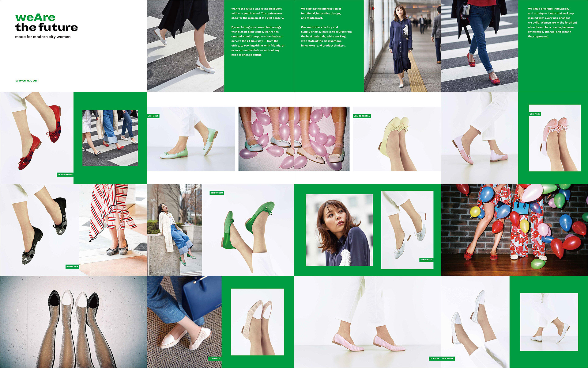Viewport: 588px width, 368px height.
Task: Click the JEN BLACK label
Action: pyautogui.click(x=72, y=266)
